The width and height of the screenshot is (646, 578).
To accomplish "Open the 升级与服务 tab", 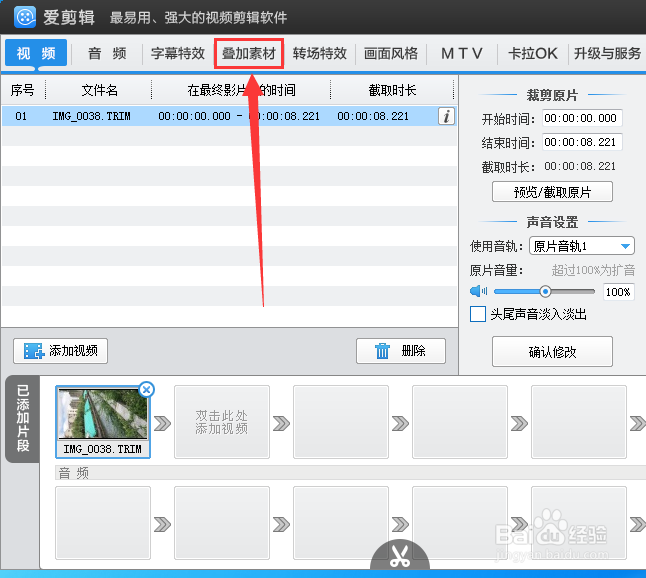I will click(608, 54).
